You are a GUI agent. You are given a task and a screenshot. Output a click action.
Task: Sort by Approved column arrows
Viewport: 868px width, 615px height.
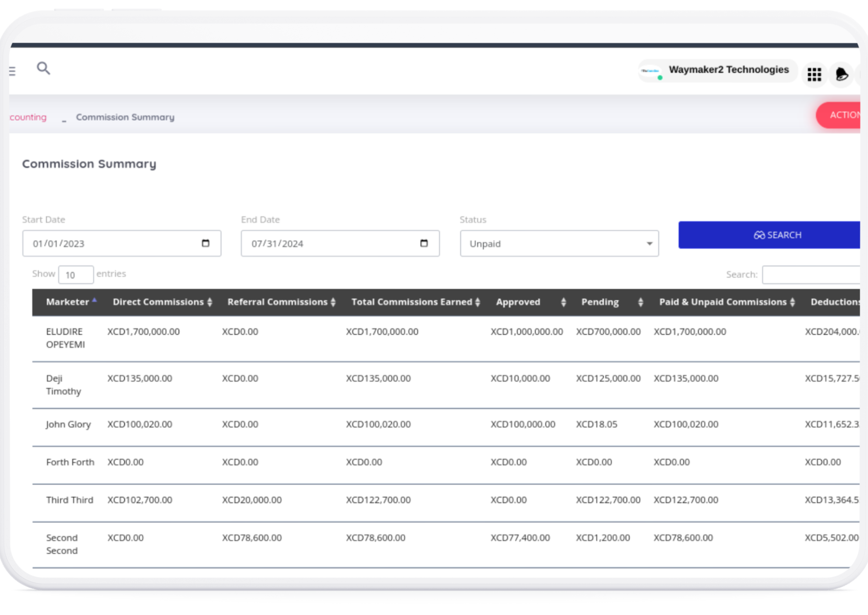[x=563, y=302]
